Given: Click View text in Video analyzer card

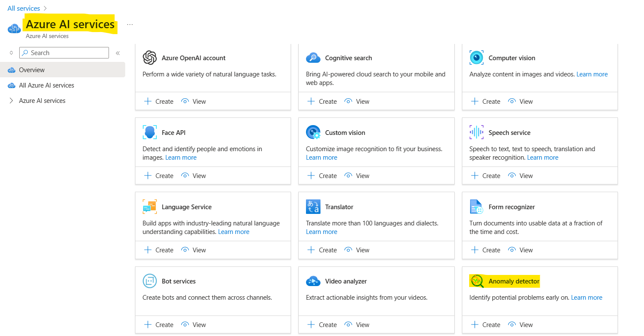Looking at the screenshot, I should tap(363, 325).
